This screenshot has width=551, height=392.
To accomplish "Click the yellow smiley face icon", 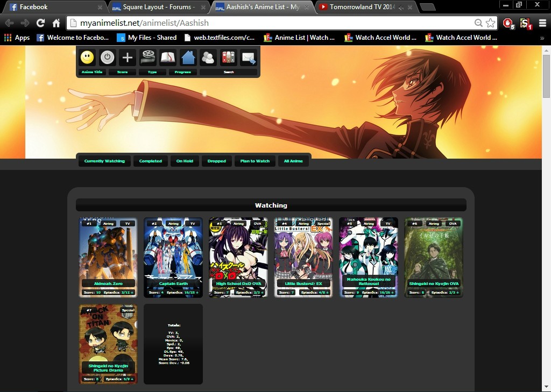I will coord(87,58).
